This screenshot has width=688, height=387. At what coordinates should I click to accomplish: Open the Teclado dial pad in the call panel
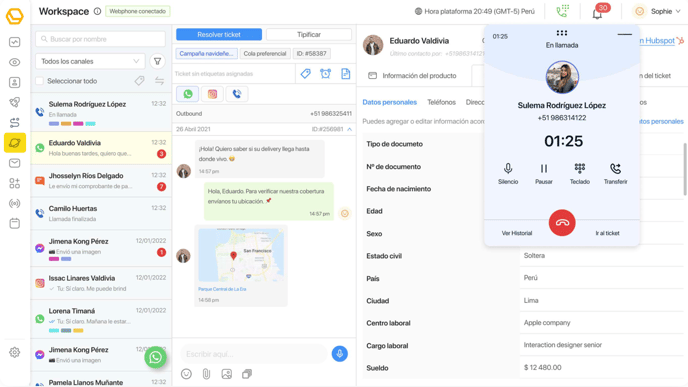click(x=580, y=168)
